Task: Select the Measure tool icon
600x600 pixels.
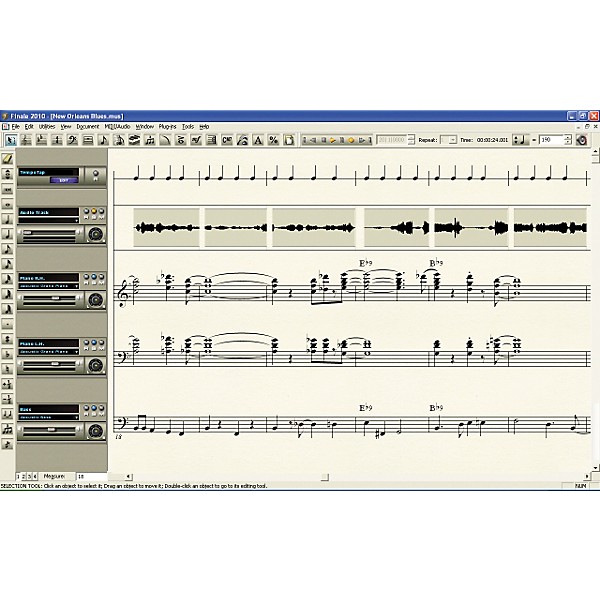Action: point(88,140)
